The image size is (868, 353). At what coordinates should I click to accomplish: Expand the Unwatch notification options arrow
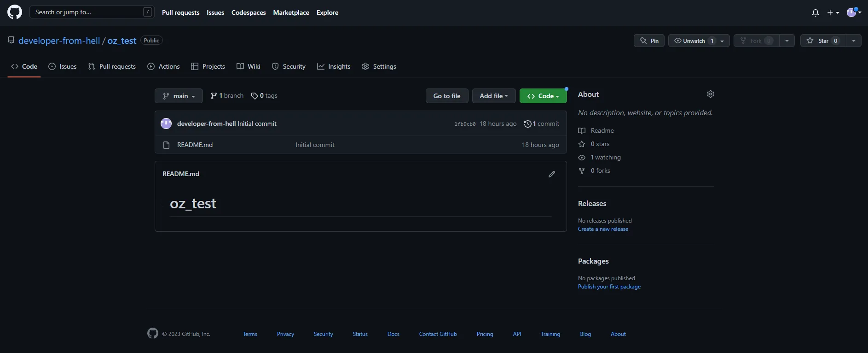pos(723,41)
